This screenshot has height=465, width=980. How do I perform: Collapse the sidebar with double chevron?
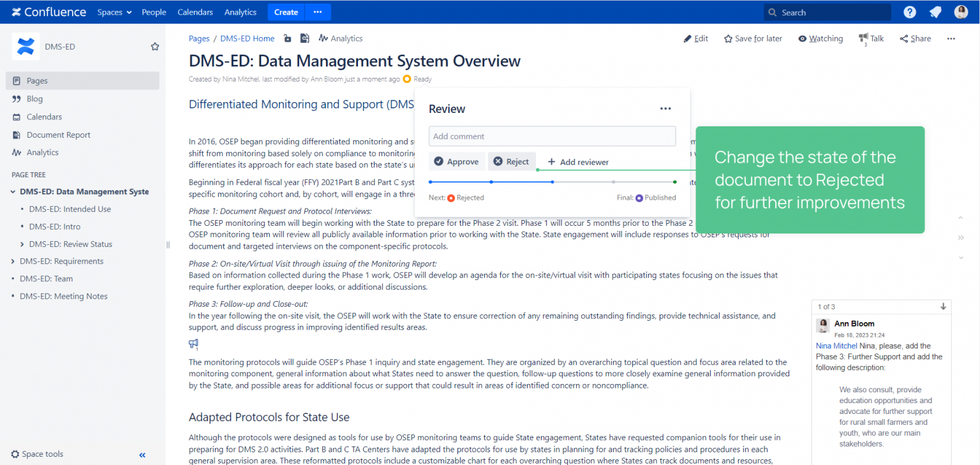click(x=142, y=455)
